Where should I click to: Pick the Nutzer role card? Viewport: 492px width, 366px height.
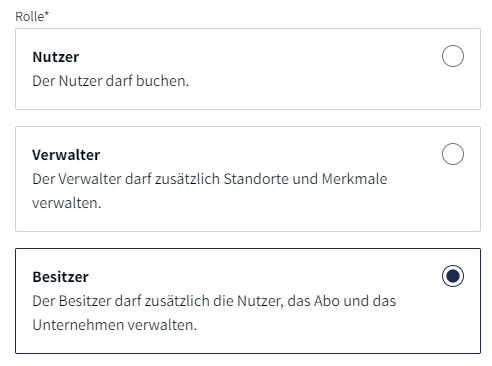pos(248,69)
